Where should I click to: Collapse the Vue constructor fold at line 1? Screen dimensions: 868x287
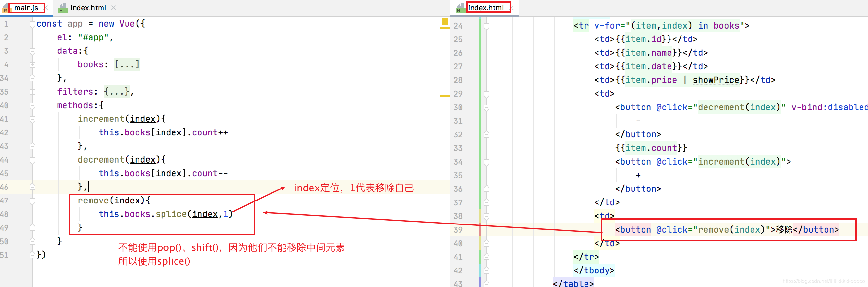point(32,24)
